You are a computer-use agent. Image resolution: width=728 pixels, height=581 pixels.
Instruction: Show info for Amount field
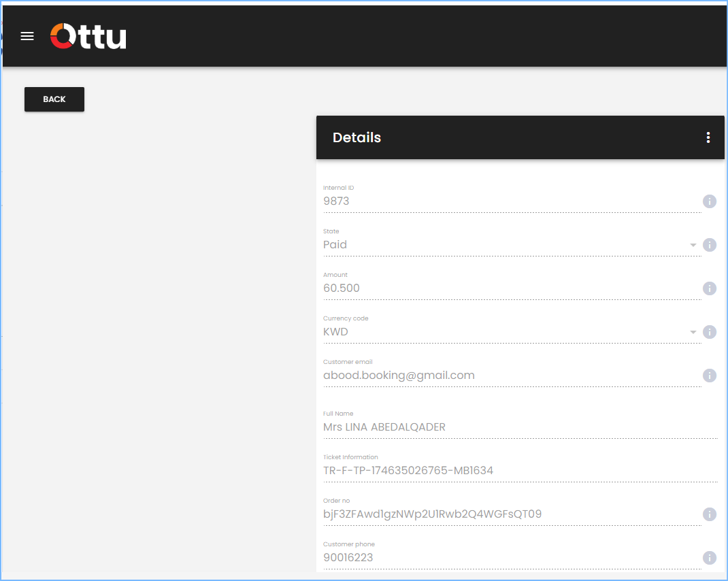pyautogui.click(x=709, y=288)
